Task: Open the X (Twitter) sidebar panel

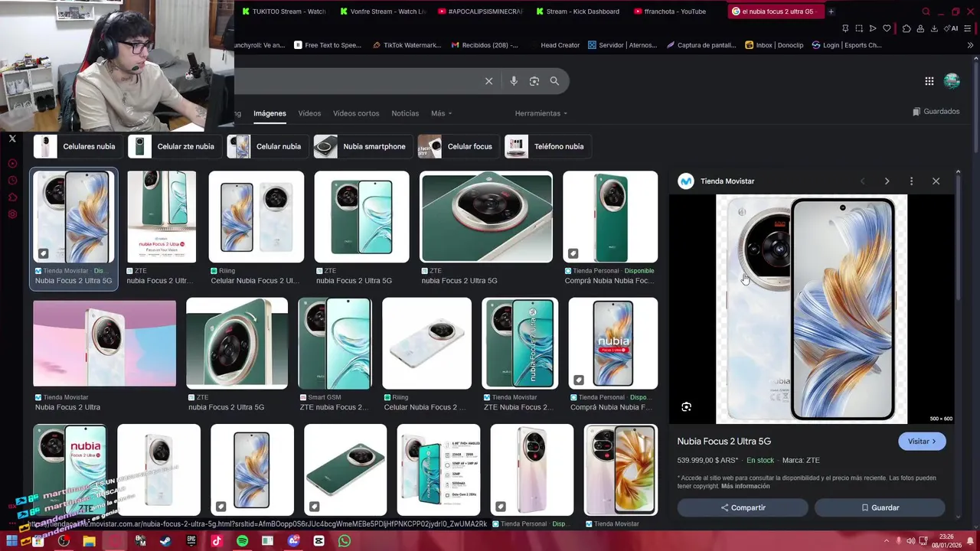Action: point(12,139)
